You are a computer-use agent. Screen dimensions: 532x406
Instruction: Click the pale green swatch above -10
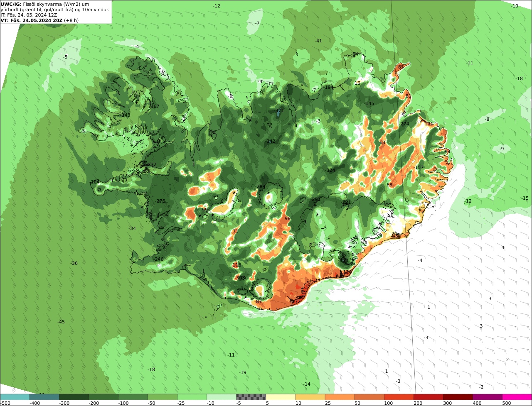(x=222, y=397)
